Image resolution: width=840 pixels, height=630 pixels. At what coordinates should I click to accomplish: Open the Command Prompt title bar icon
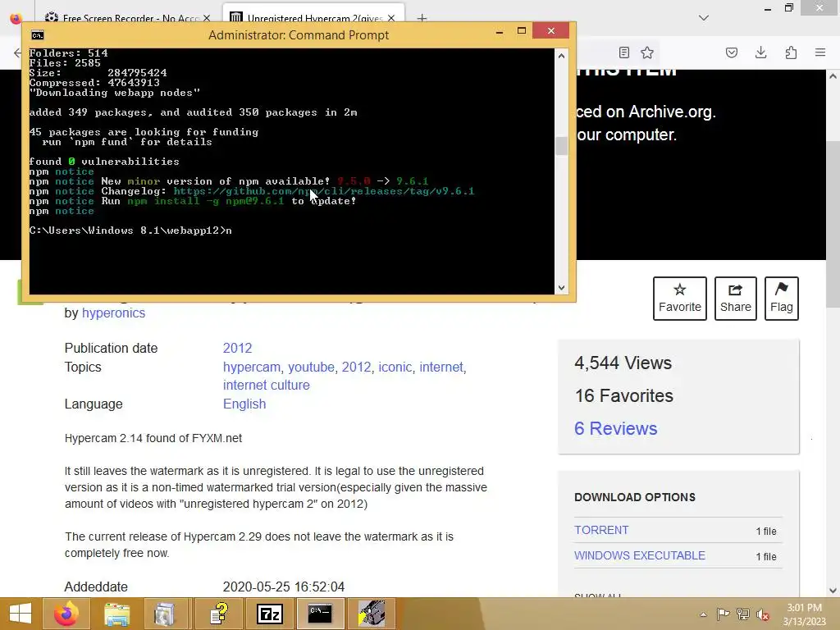coord(38,35)
